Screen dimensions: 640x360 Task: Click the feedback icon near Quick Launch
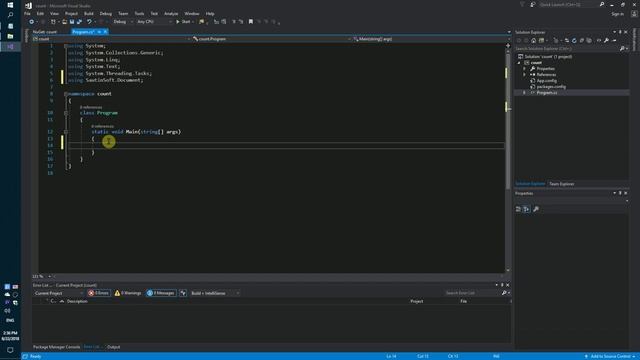coord(533,4)
